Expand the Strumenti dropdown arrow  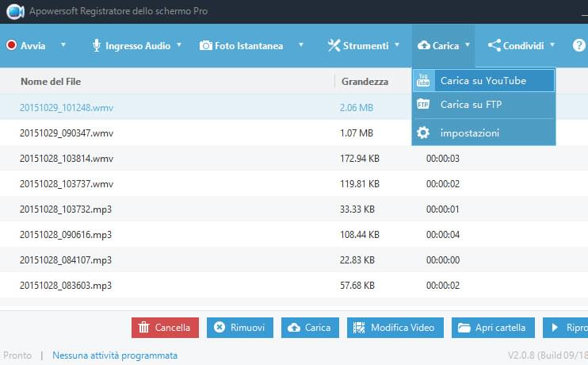[x=396, y=46]
